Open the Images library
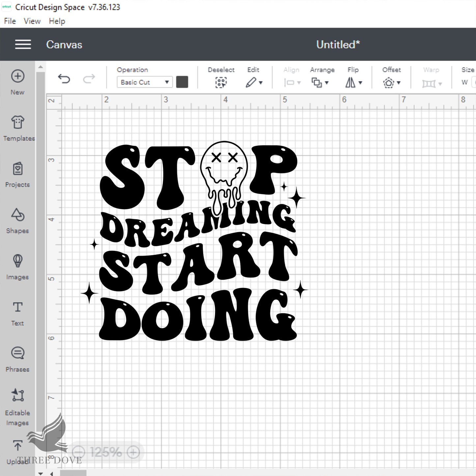476x476 pixels. pos(17,267)
